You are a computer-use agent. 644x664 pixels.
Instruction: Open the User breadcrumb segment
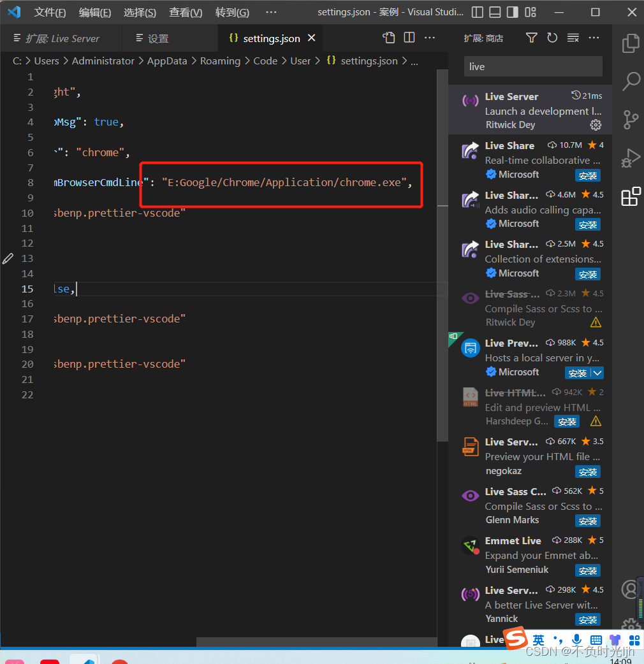300,61
